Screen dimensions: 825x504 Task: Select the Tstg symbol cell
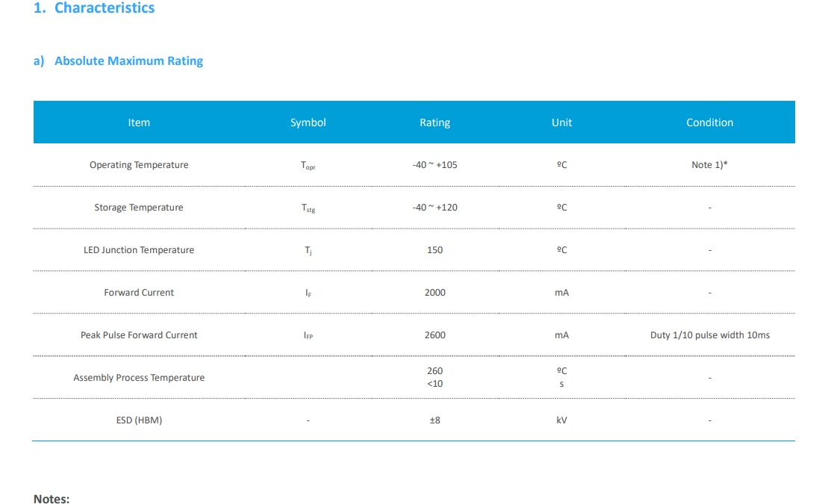coord(308,208)
